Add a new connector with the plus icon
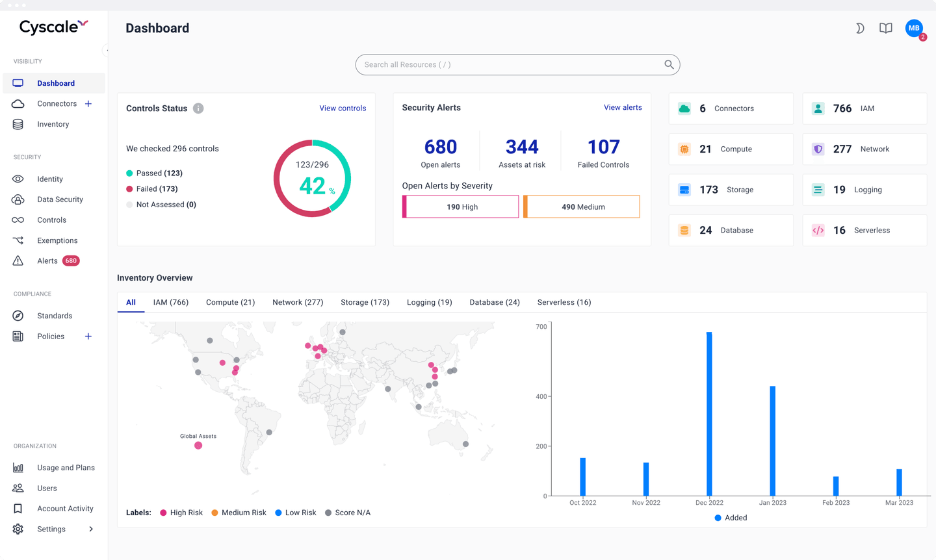 pyautogui.click(x=88, y=103)
